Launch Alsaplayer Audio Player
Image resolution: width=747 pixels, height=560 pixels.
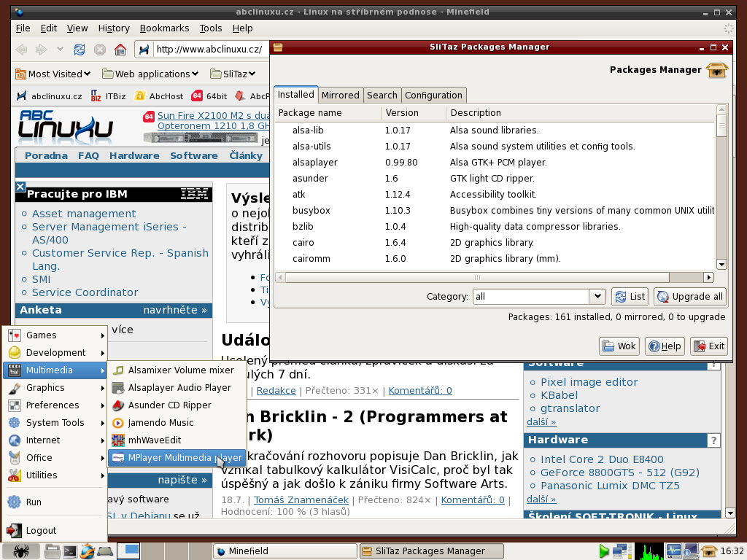[x=177, y=388]
